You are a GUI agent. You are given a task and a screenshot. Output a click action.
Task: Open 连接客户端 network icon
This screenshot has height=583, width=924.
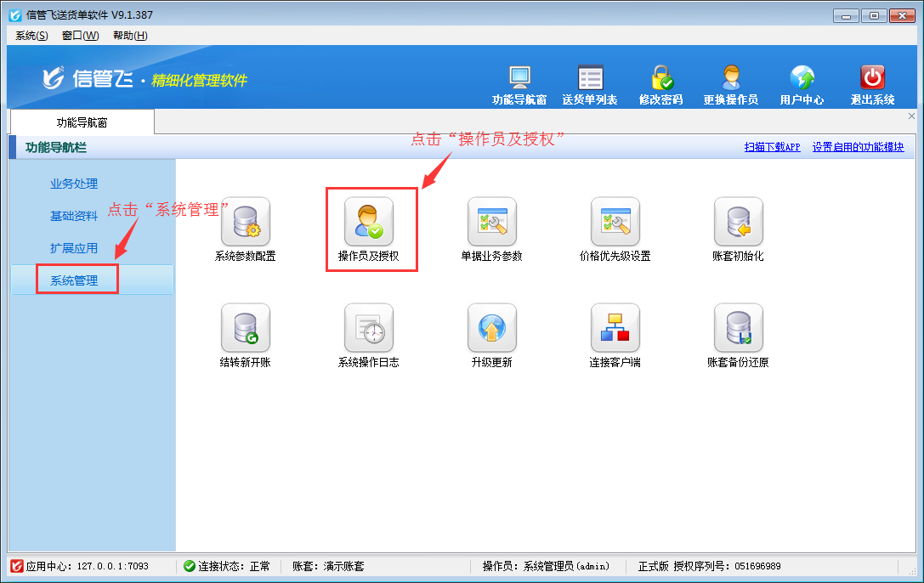(615, 328)
